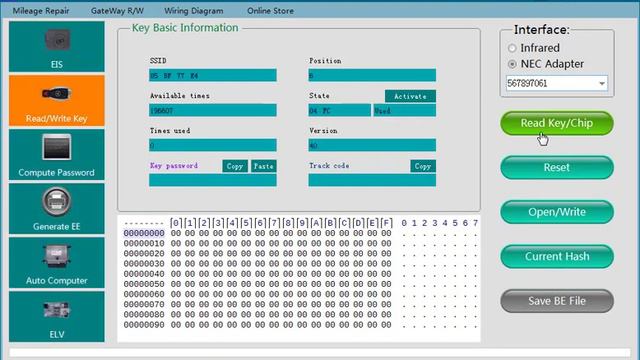Click the Times used field
Screen dimensions: 640x360
pos(213,145)
